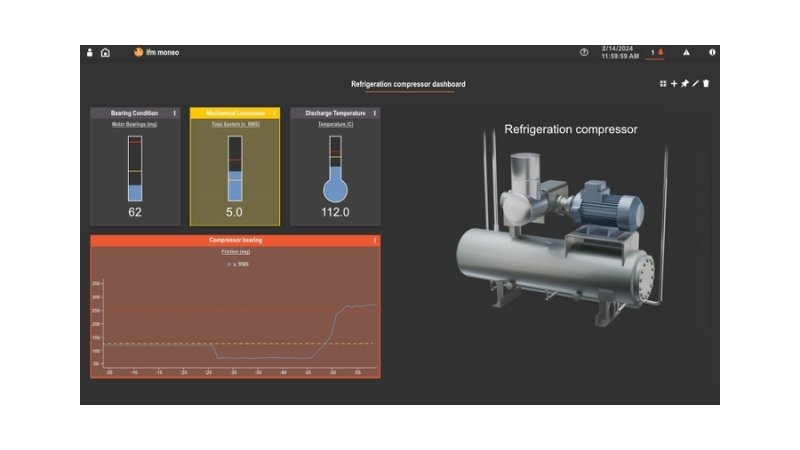Open the Friction (mg) link
This screenshot has height=450, width=800.
235,252
